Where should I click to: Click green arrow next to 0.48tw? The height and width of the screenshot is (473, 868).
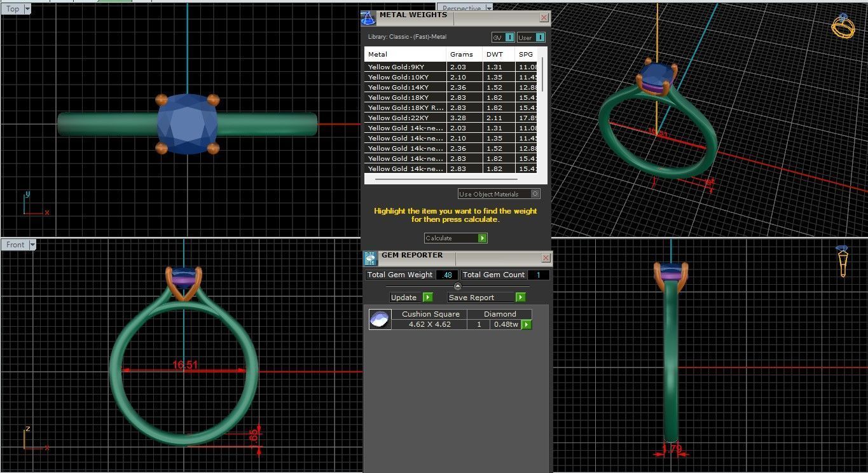coord(527,324)
